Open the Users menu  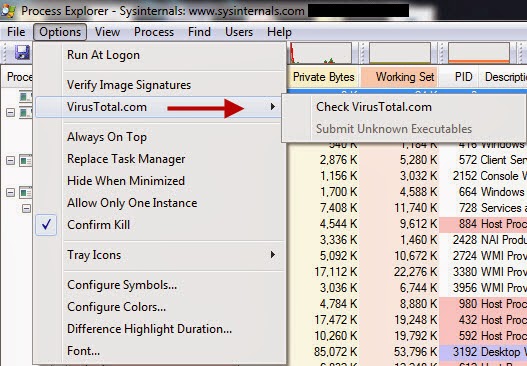click(239, 32)
